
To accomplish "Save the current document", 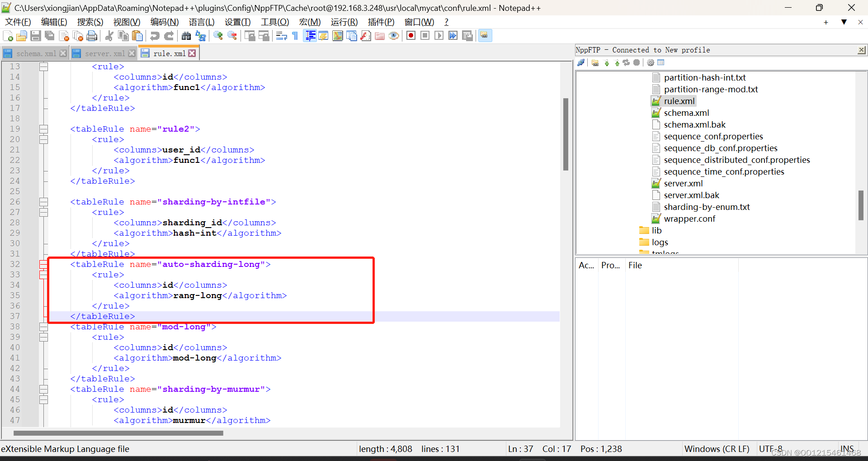I will point(36,36).
